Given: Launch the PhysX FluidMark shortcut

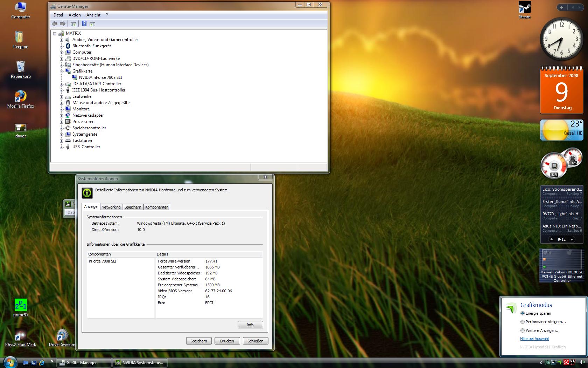Looking at the screenshot, I should tap(21, 338).
